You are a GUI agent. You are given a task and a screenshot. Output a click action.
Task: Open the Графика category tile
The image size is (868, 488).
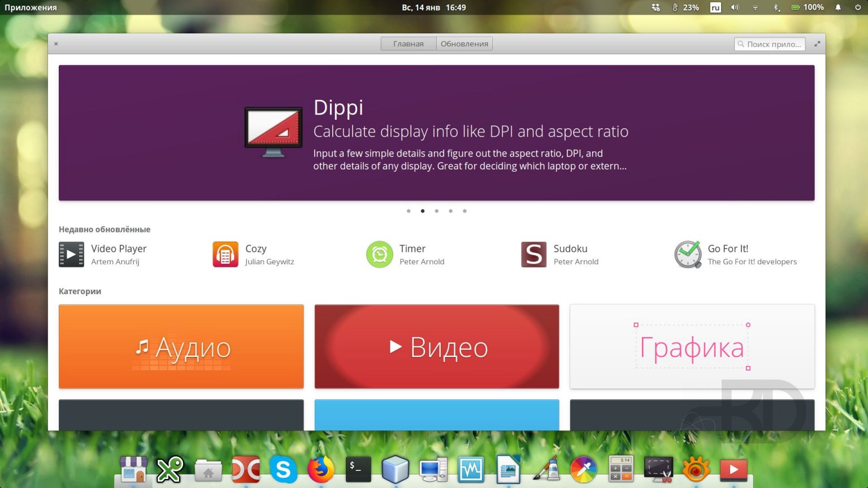click(x=692, y=346)
